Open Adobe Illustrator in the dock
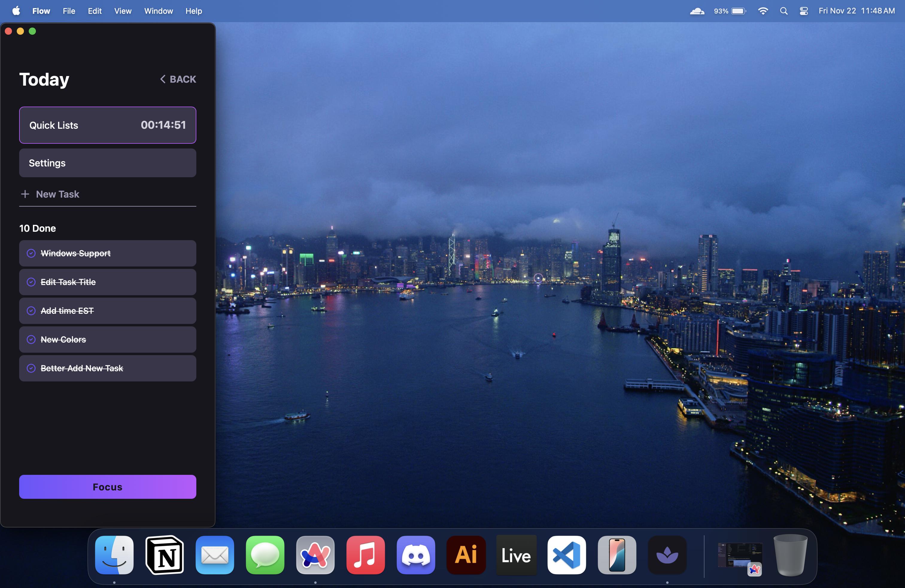905x588 pixels. [x=466, y=555]
